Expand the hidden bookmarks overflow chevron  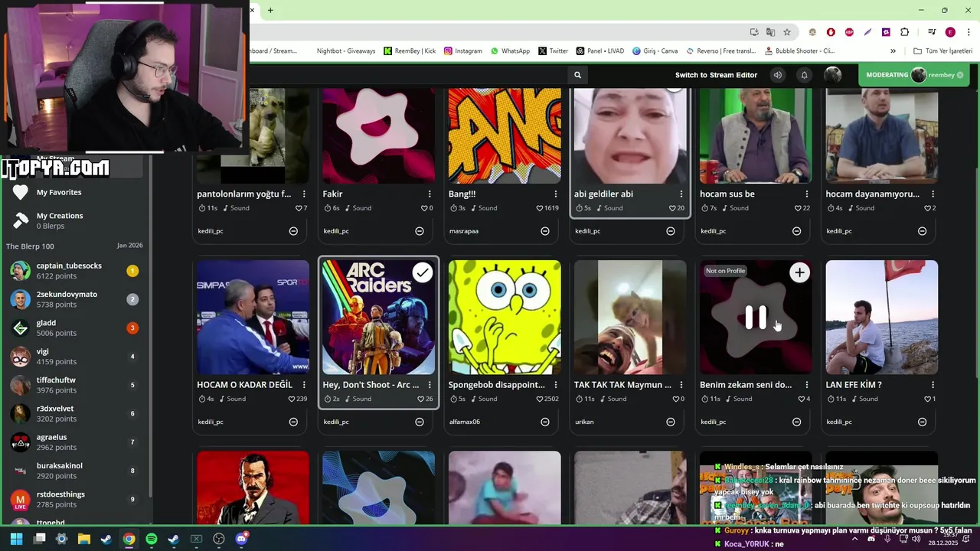[x=893, y=51]
